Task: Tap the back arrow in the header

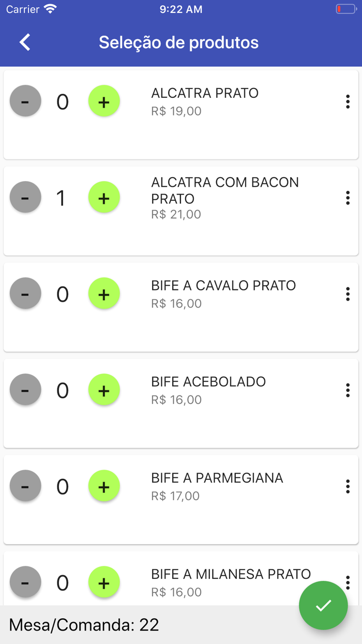Action: coord(24,42)
